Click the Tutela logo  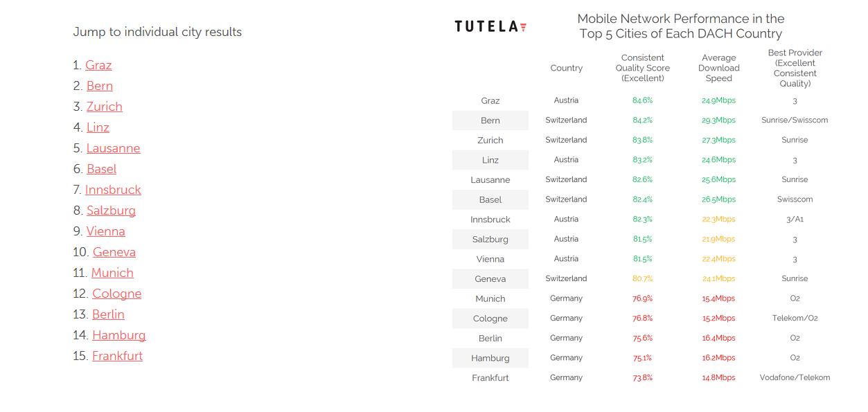pyautogui.click(x=490, y=26)
